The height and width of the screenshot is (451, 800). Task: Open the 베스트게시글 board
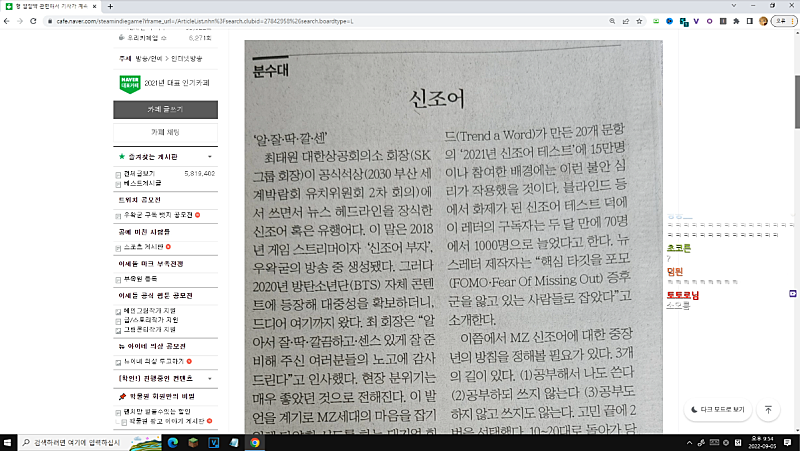142,183
